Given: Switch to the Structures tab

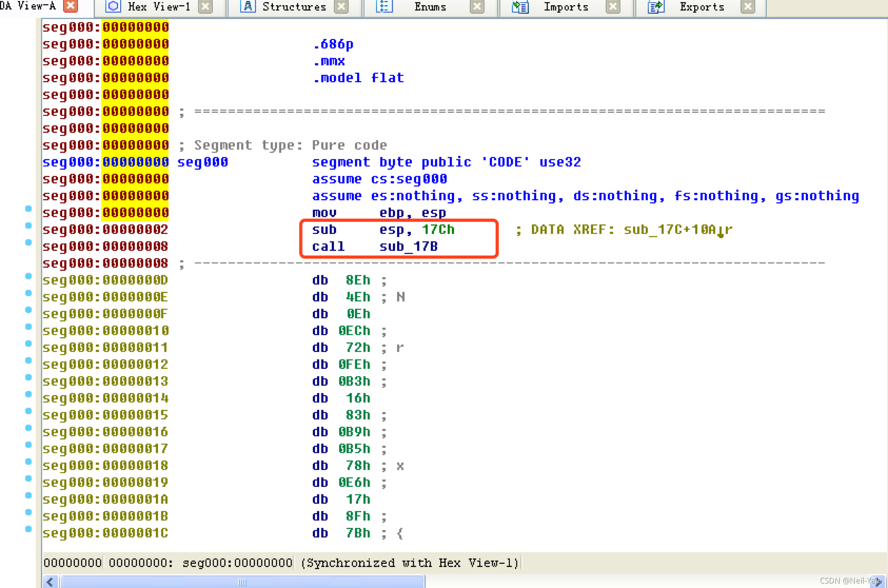Looking at the screenshot, I should (294, 7).
